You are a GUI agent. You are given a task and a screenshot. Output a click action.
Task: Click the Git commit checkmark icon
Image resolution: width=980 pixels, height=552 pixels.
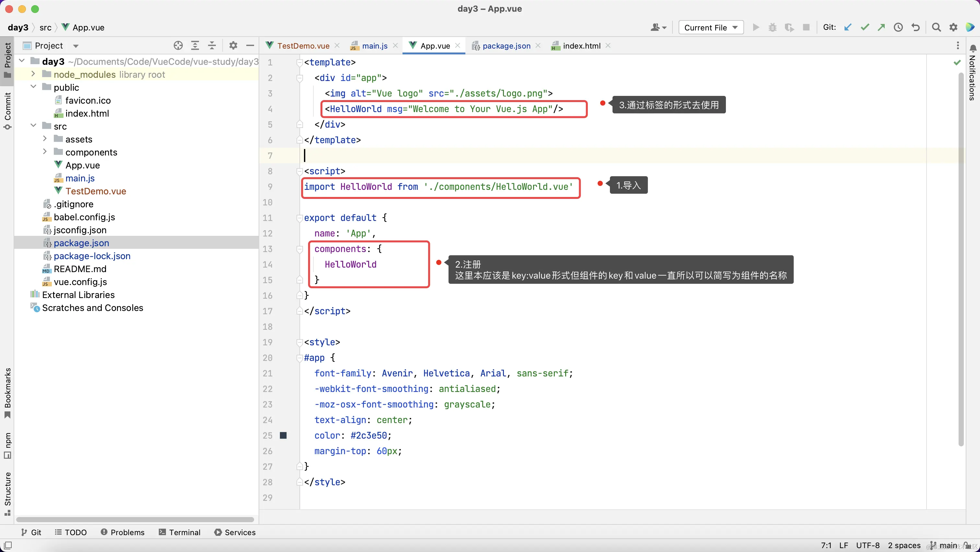pos(865,27)
